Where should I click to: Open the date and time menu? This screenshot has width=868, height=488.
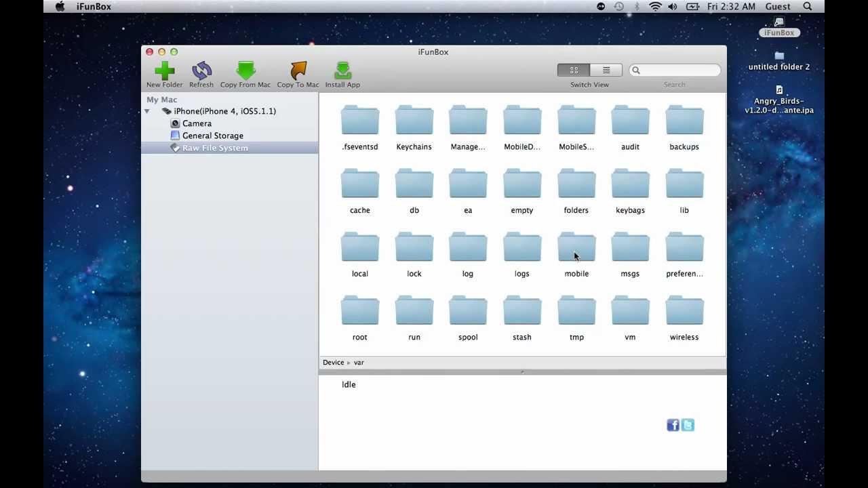pos(731,6)
